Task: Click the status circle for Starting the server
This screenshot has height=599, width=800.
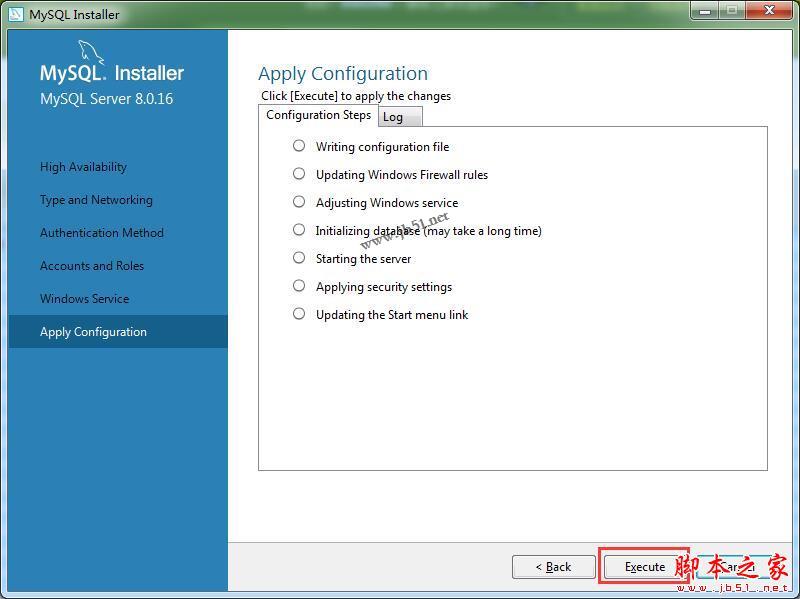Action: [298, 258]
